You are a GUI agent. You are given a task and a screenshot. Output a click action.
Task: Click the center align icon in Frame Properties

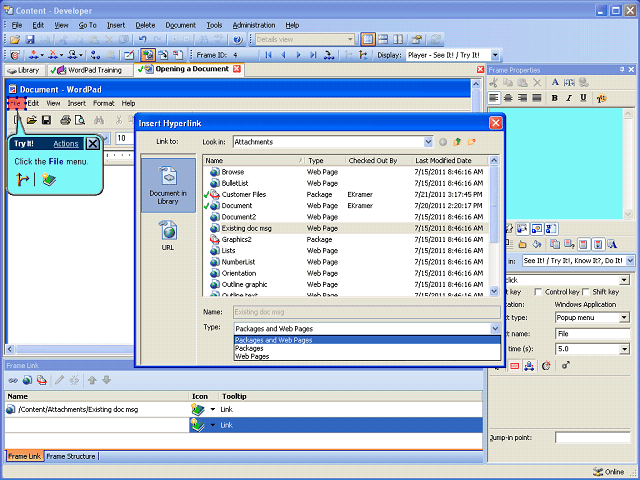click(508, 98)
